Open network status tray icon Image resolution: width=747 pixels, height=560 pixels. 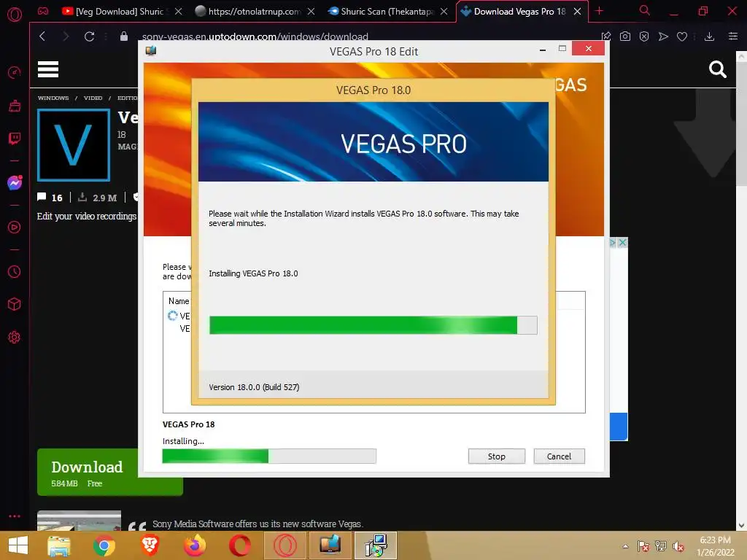pos(661,546)
